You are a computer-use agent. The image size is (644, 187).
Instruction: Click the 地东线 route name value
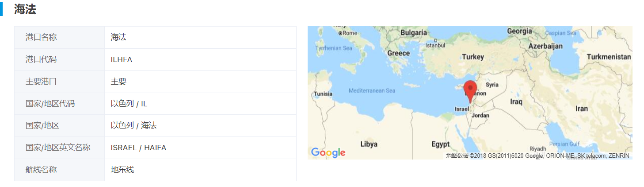[122, 170]
